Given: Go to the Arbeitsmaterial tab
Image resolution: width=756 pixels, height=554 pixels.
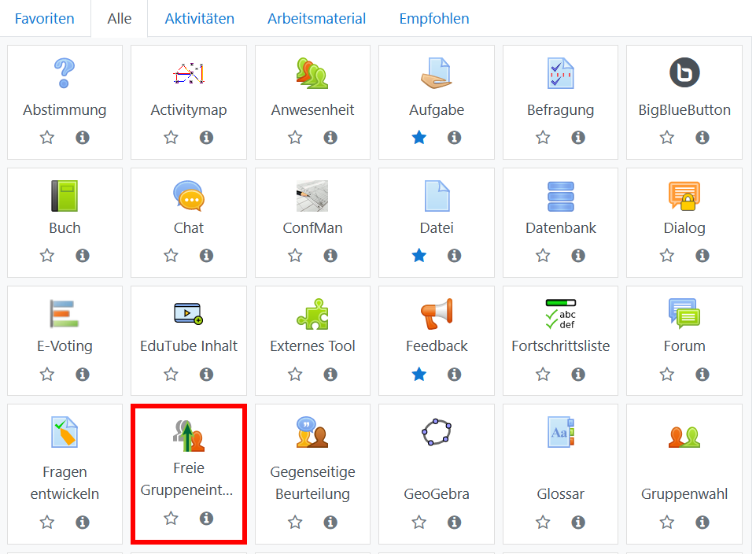Looking at the screenshot, I should 316,18.
